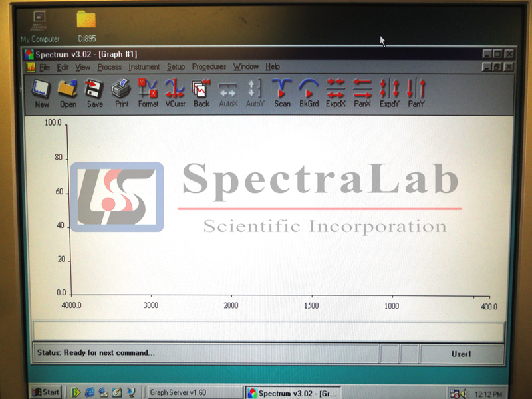
Task: Open the Window menu
Action: point(245,67)
